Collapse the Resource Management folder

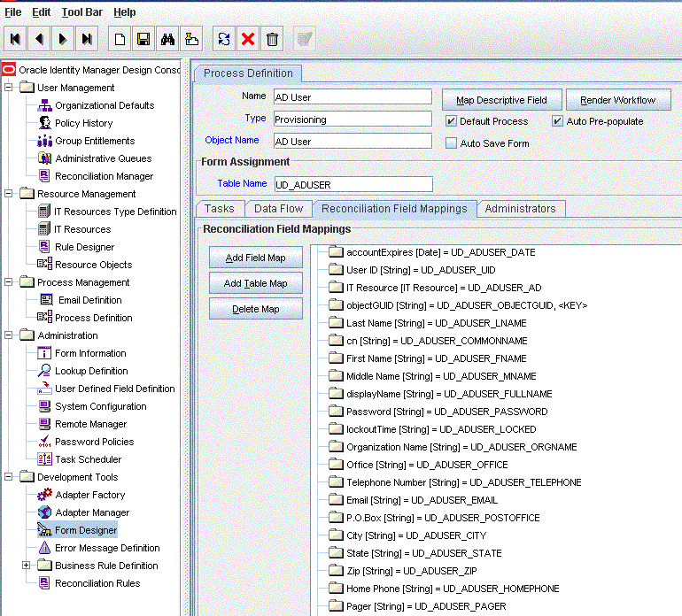point(8,194)
